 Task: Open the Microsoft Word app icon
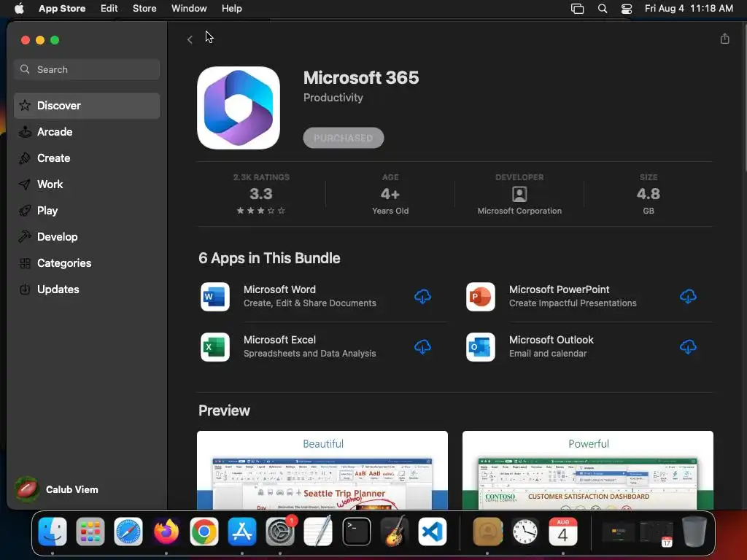point(215,297)
